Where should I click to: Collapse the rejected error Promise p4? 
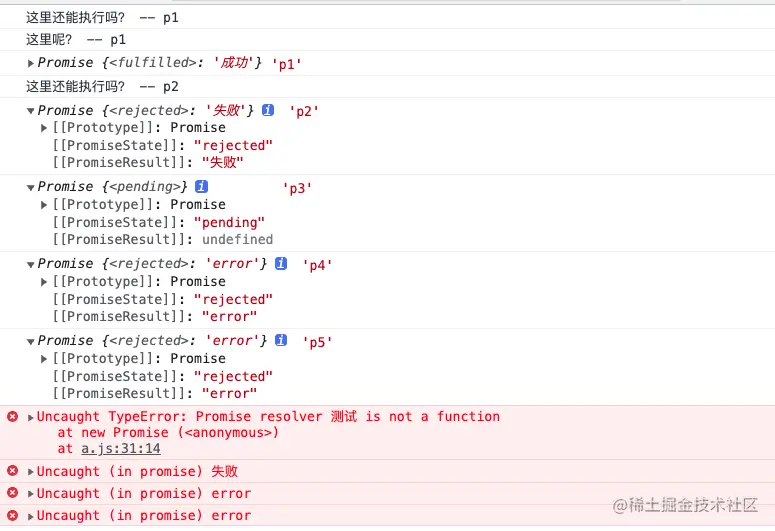31,264
